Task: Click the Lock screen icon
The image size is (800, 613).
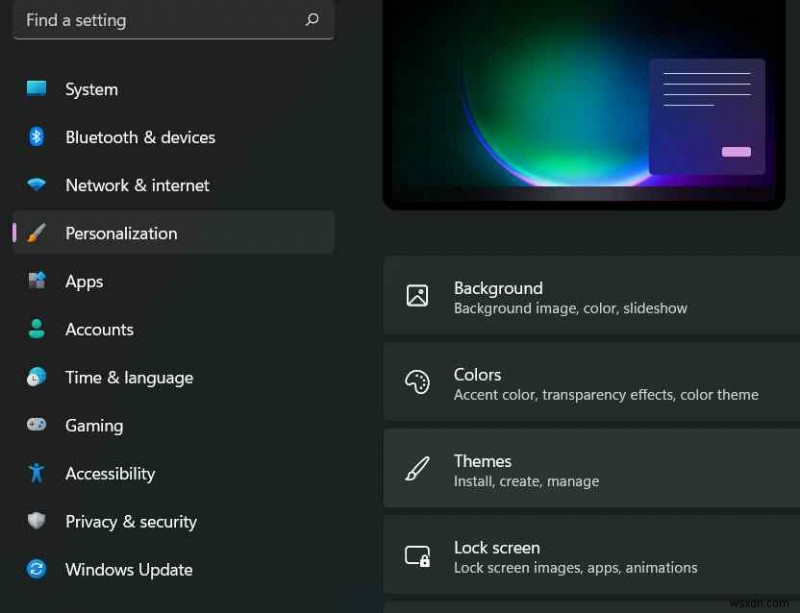Action: click(418, 555)
